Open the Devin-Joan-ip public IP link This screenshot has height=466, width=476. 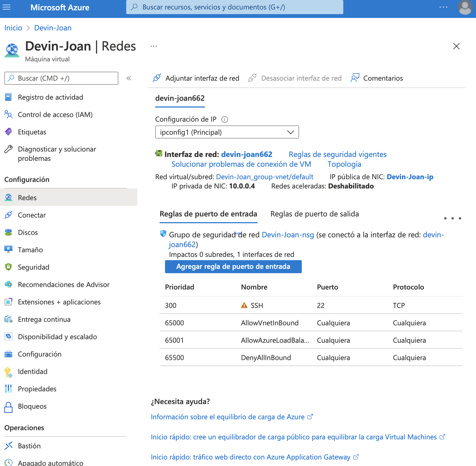tap(410, 177)
